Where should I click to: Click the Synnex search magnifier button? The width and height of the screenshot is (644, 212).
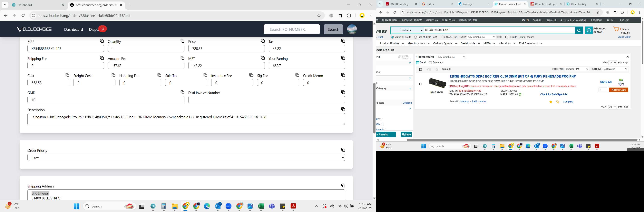[579, 30]
